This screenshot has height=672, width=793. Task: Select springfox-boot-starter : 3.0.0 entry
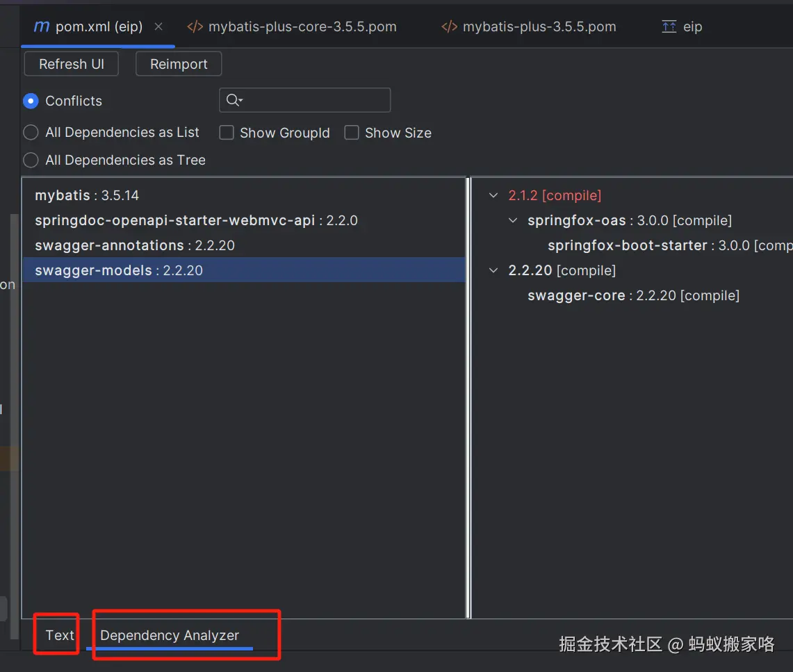[x=670, y=245]
